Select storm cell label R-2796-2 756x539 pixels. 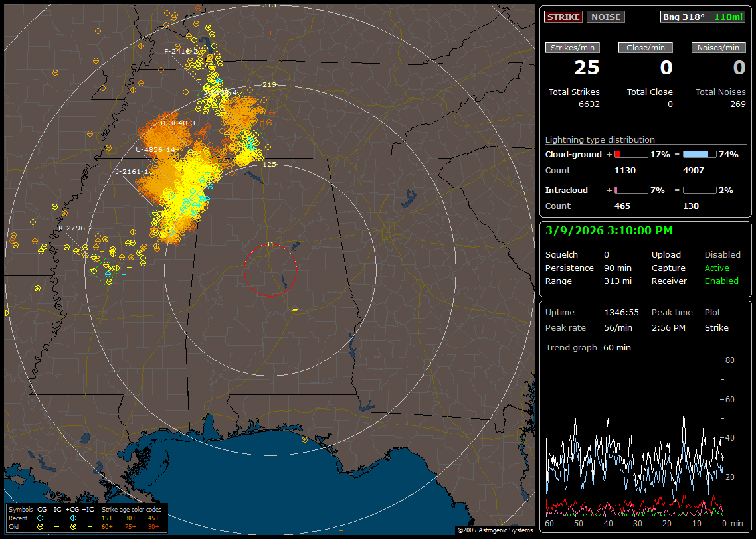76,228
